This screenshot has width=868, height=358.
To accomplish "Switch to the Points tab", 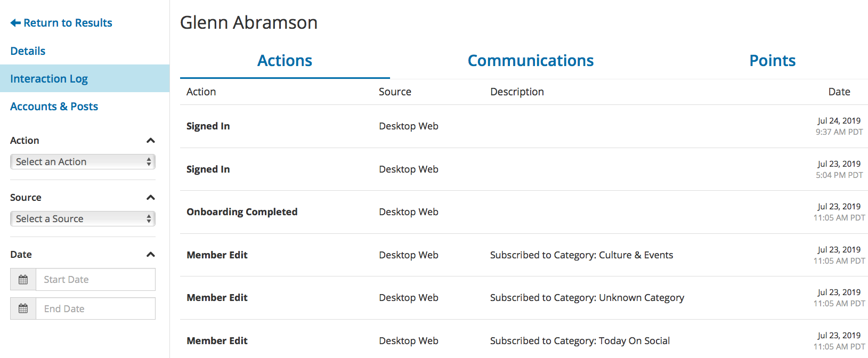I will [x=772, y=60].
